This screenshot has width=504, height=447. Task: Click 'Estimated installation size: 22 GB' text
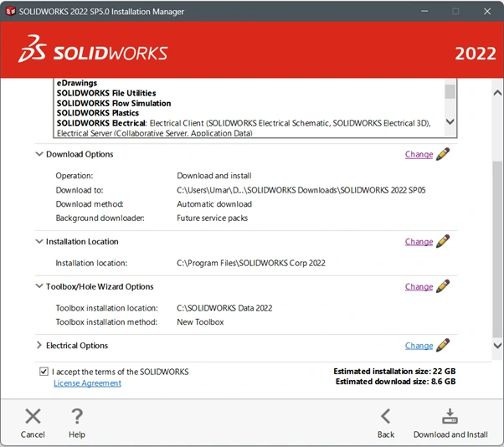(x=394, y=371)
